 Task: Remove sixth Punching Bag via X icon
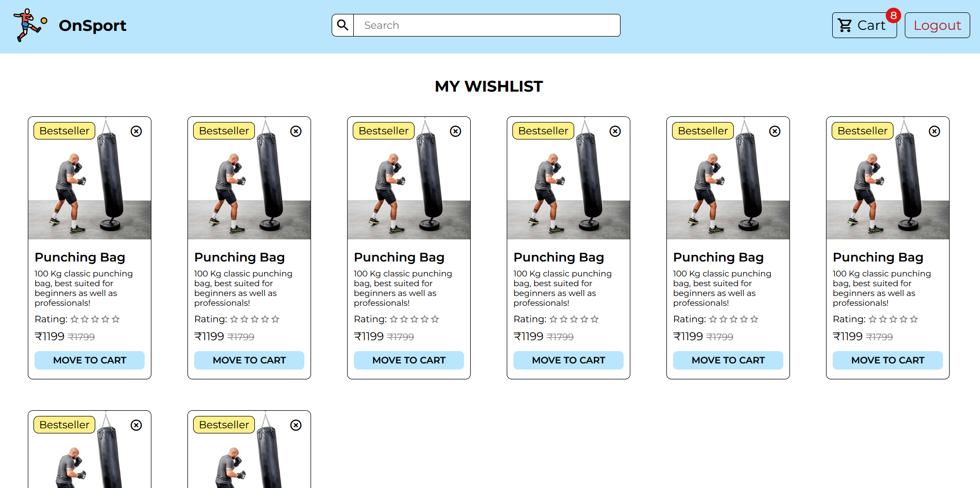pyautogui.click(x=934, y=131)
